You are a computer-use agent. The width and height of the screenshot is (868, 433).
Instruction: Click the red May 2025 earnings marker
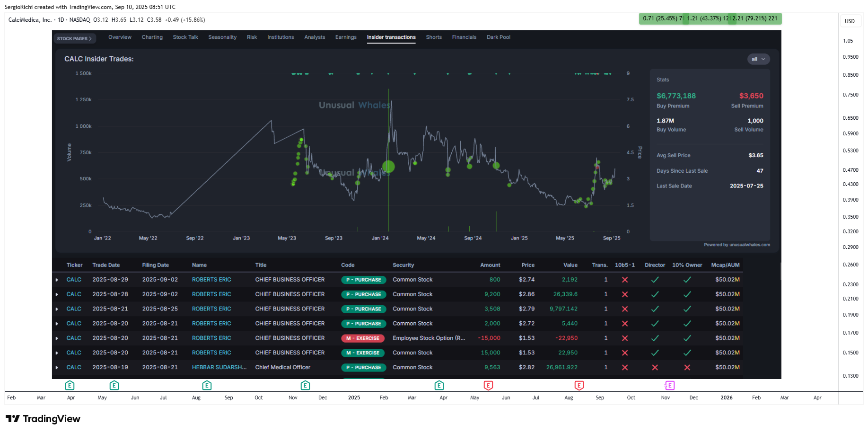coord(488,385)
